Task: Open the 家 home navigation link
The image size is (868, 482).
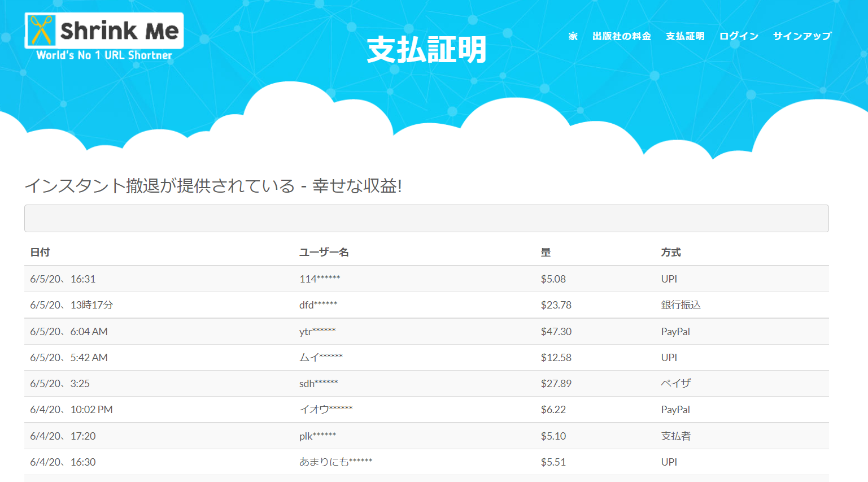Action: pos(573,36)
